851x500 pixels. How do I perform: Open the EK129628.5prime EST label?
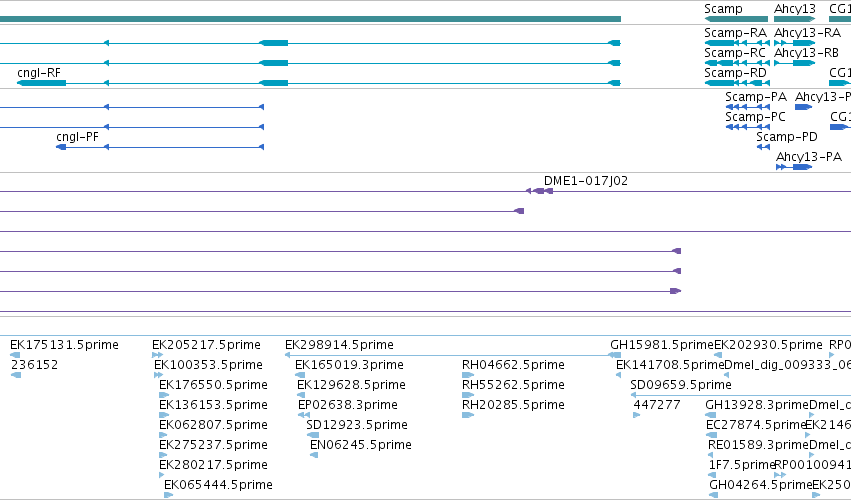coord(351,385)
